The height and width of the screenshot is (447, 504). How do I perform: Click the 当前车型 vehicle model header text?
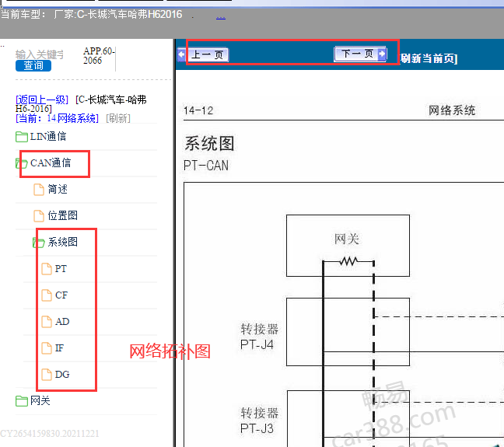92,15
